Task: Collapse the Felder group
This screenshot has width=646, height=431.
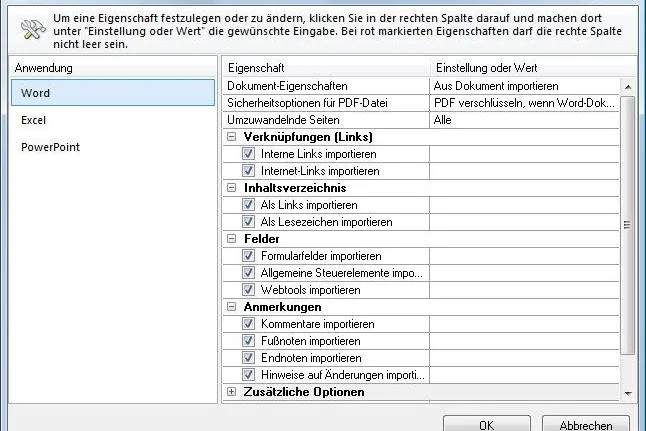Action: point(232,239)
